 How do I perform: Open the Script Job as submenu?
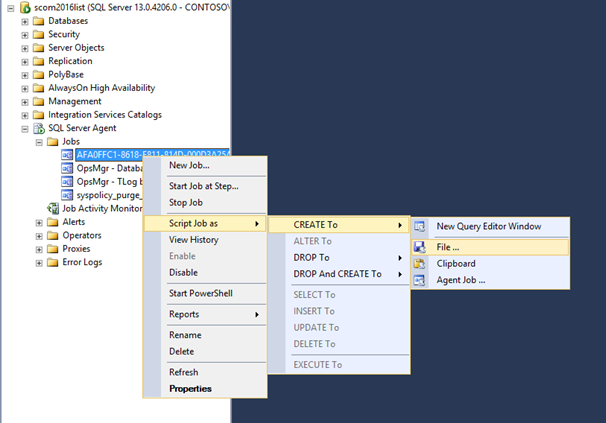click(205, 223)
